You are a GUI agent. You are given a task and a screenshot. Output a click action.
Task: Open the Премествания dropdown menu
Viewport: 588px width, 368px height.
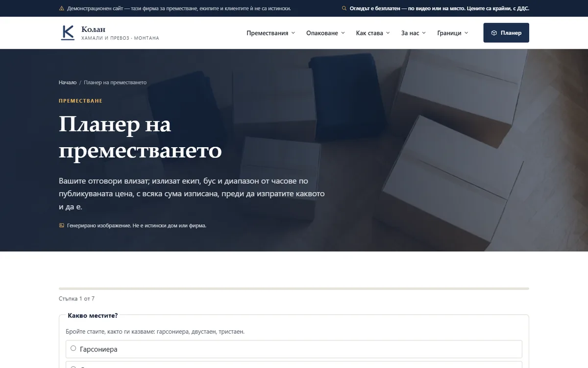(x=271, y=33)
